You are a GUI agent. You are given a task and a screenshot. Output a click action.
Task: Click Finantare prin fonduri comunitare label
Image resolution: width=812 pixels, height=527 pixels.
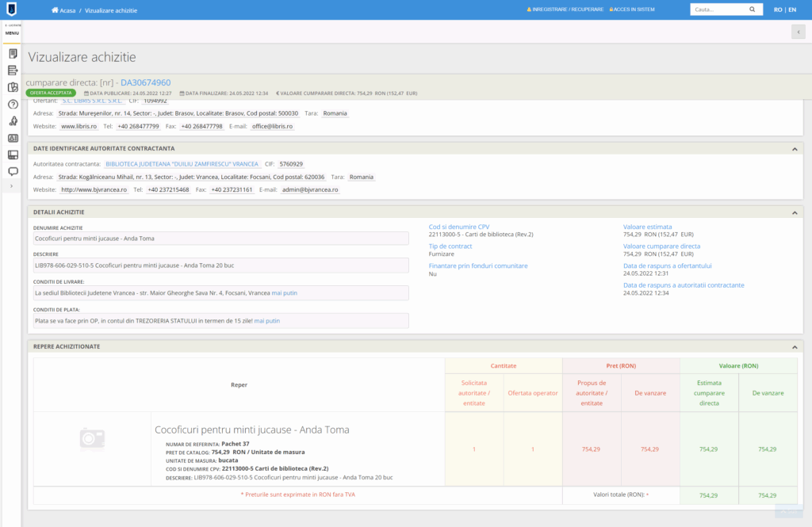(x=478, y=266)
